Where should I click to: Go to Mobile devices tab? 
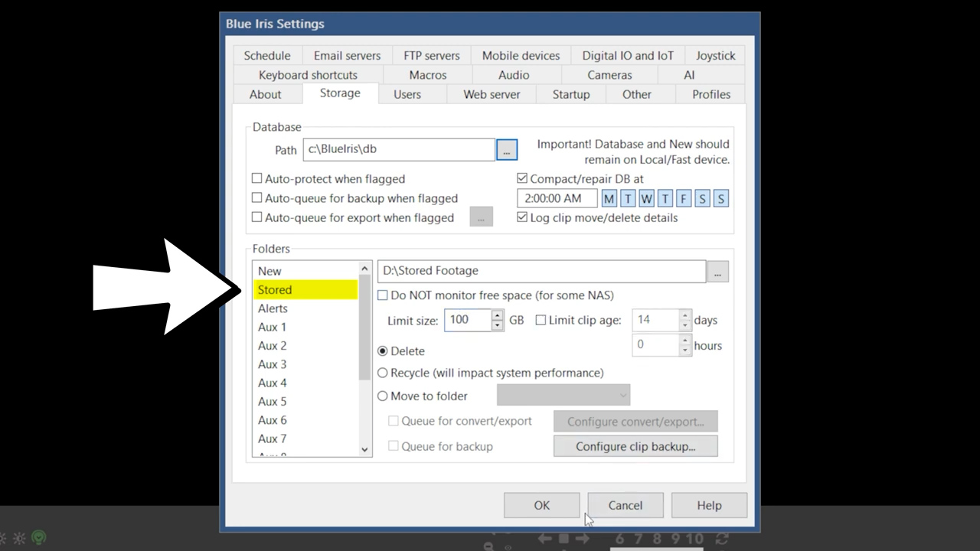[521, 55]
